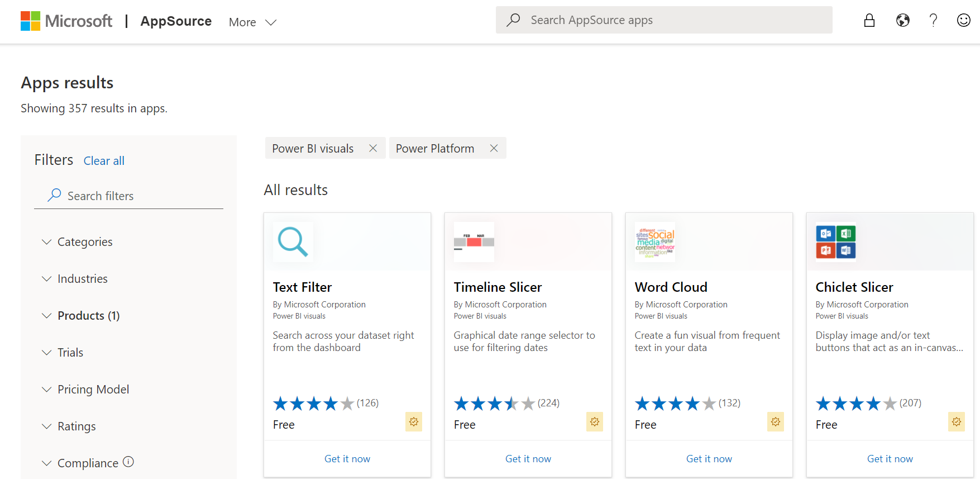Viewport: 980px width, 479px height.
Task: Go to AppSource home
Action: tap(176, 21)
